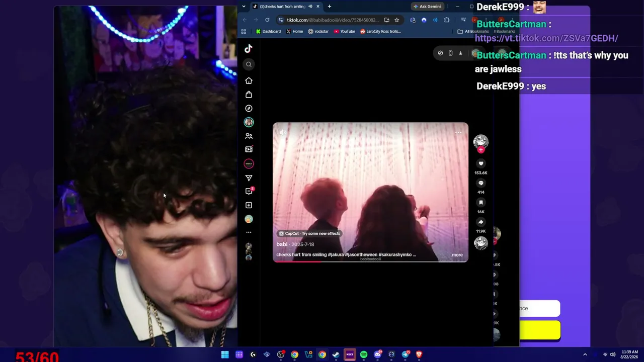644x362 pixels.
Task: Open Telegram from the taskbar
Action: pos(406,354)
